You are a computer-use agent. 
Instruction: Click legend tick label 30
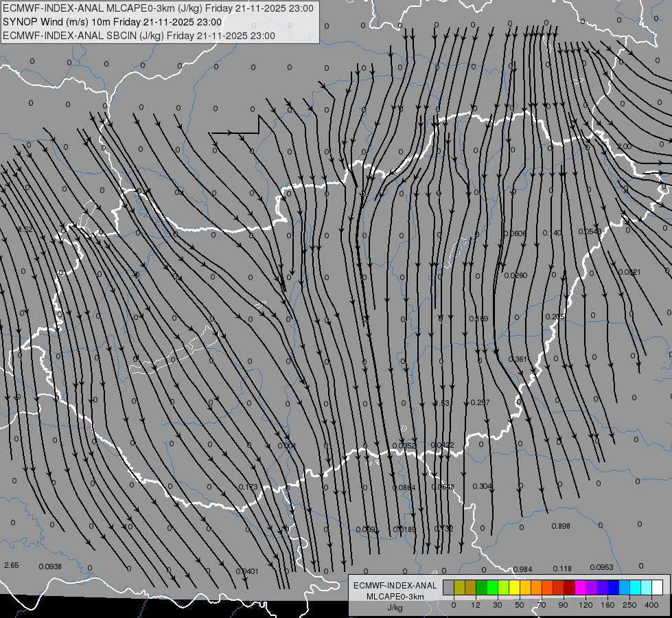pos(497,605)
